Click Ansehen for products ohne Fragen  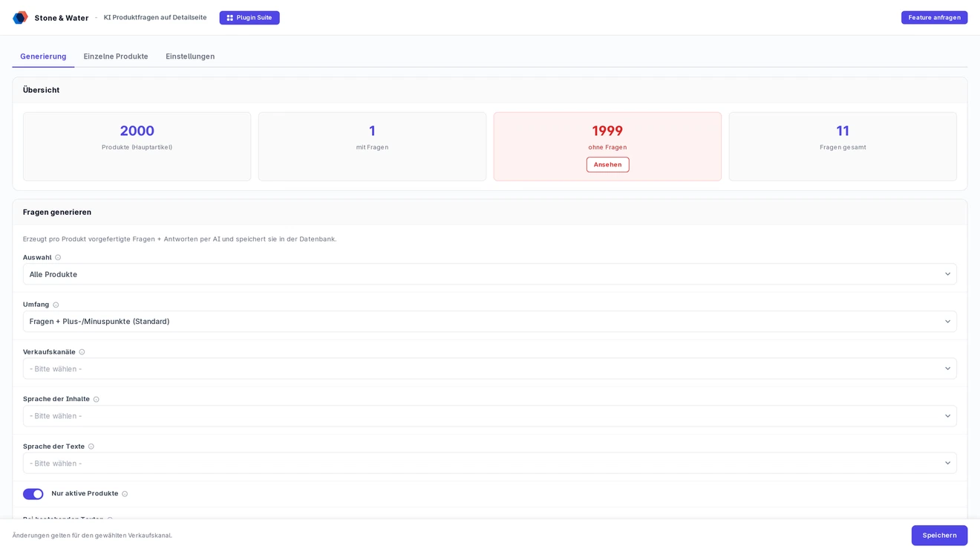[x=607, y=165]
